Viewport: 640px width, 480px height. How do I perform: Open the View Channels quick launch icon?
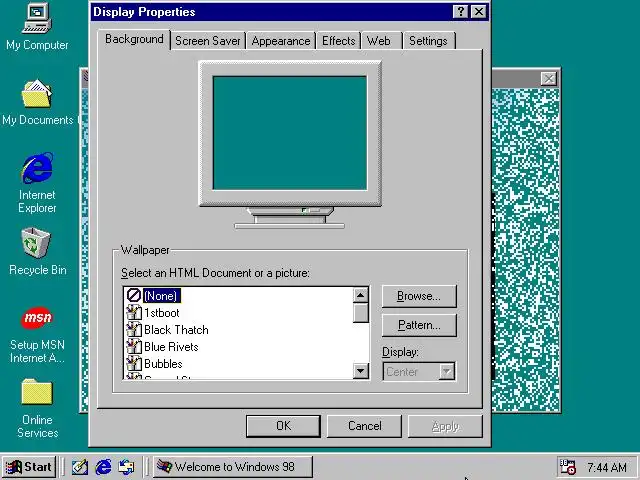click(127, 467)
